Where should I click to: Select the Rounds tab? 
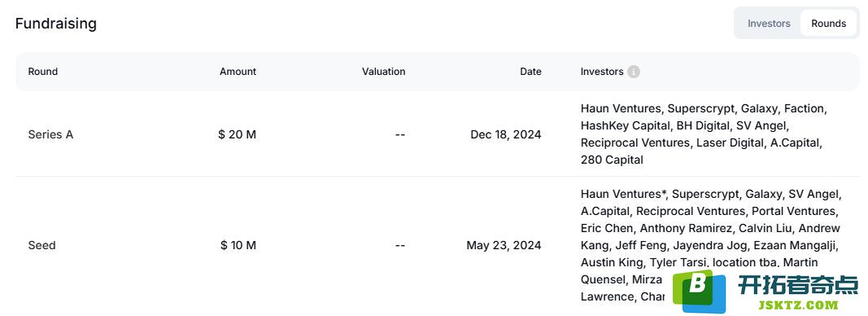[x=828, y=24]
